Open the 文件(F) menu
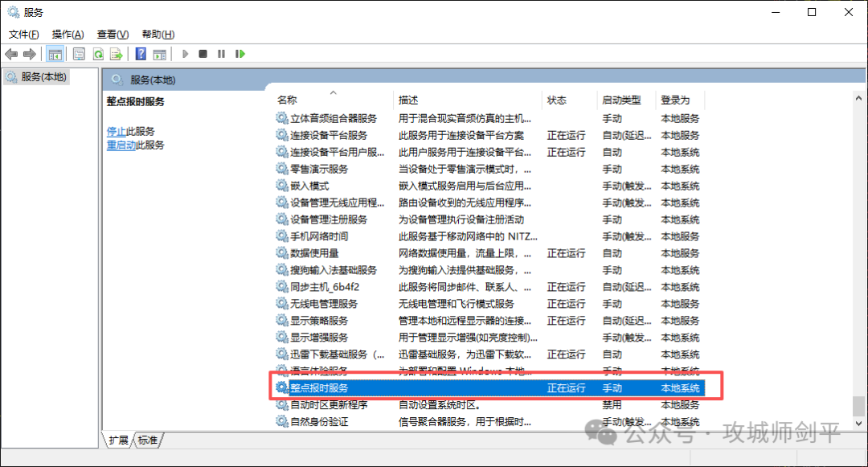 pos(24,35)
